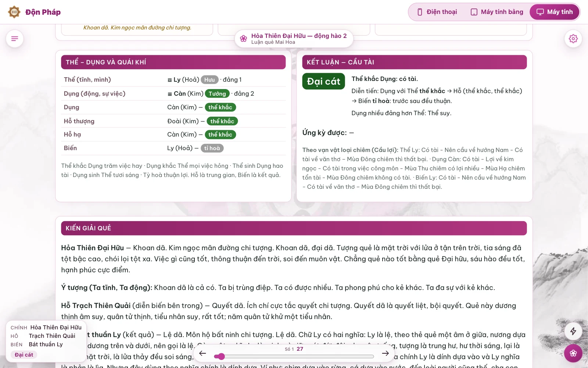588x368 pixels.
Task: Click the Hỗ hạ row label
Action: tap(72, 134)
